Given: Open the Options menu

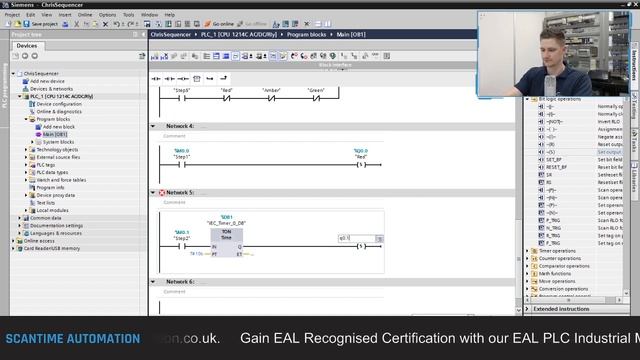Looking at the screenshot, I should pyautogui.click(x=107, y=15).
